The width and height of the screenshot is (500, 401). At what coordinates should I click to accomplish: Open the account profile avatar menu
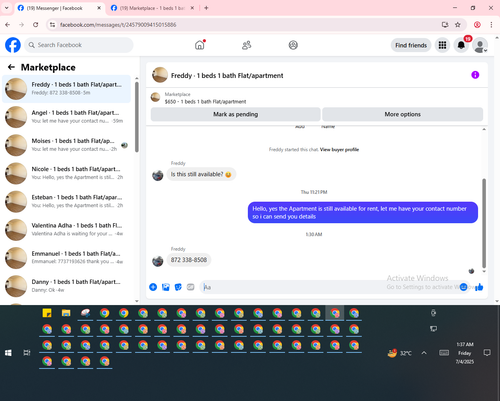pos(480,45)
